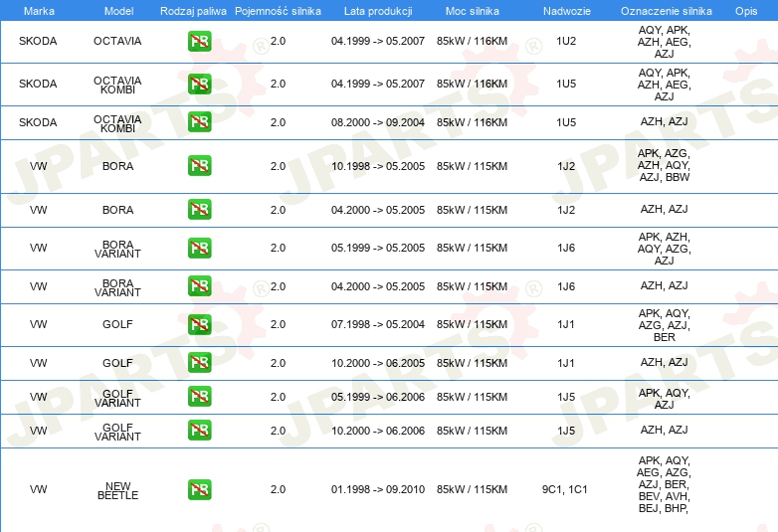Image resolution: width=778 pixels, height=532 pixels.
Task: Click the Rodzaj paliwa column header
Action: [193, 11]
